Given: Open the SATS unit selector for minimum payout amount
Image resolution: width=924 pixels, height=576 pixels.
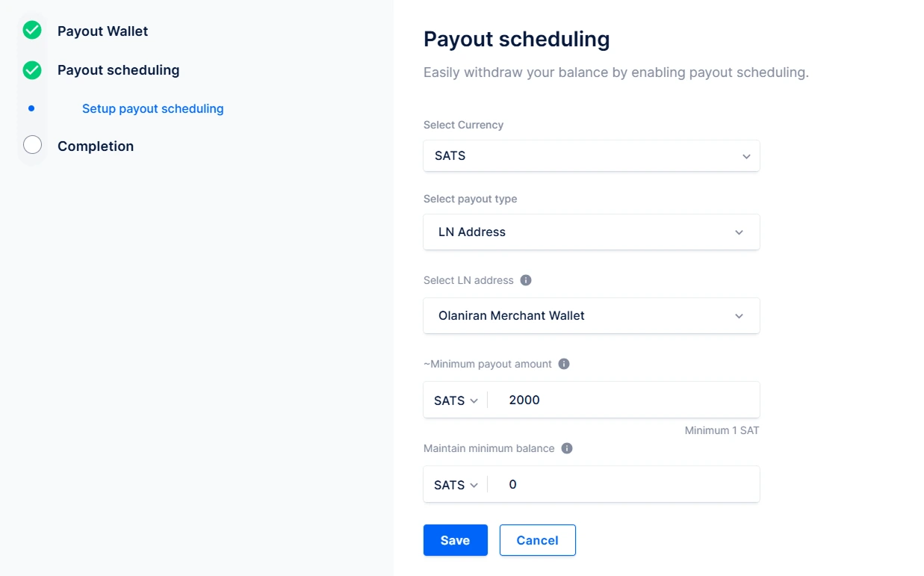Looking at the screenshot, I should click(x=454, y=400).
